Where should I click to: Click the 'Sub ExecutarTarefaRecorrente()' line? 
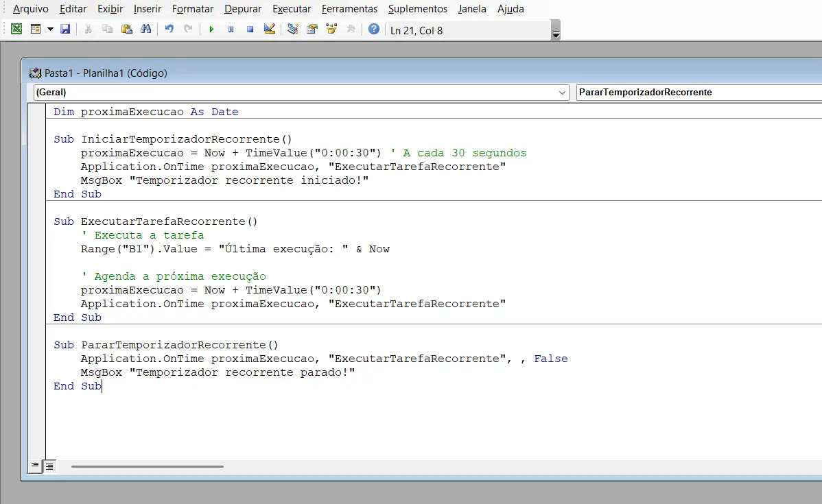pos(155,221)
